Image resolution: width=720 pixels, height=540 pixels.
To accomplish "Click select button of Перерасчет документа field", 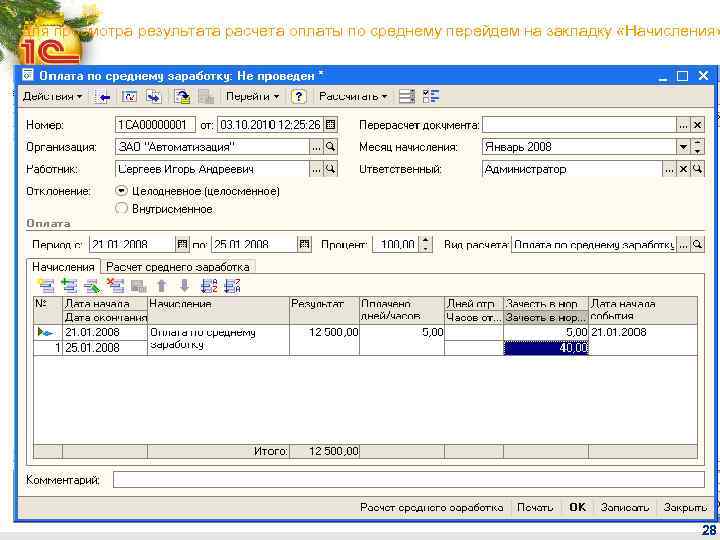I will click(683, 124).
